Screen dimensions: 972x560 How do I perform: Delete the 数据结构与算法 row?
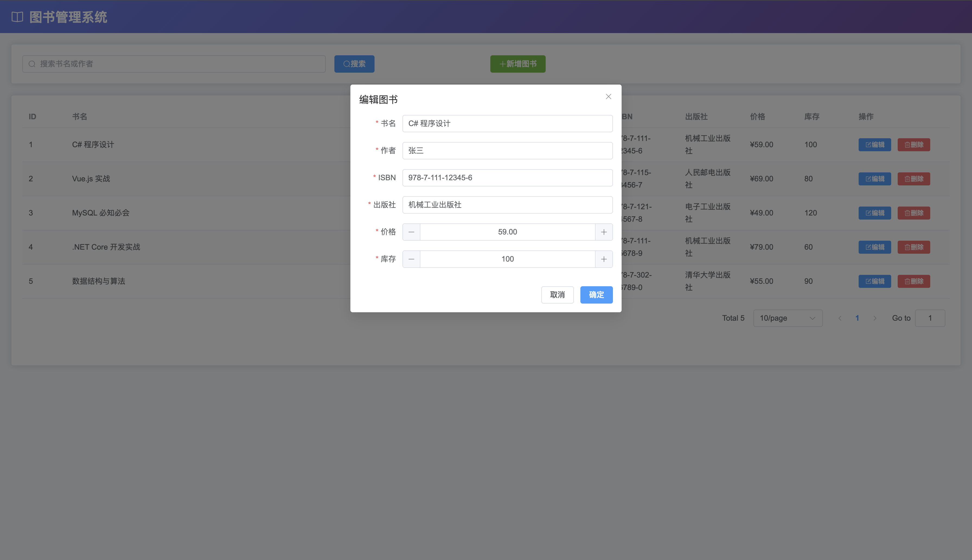913,281
